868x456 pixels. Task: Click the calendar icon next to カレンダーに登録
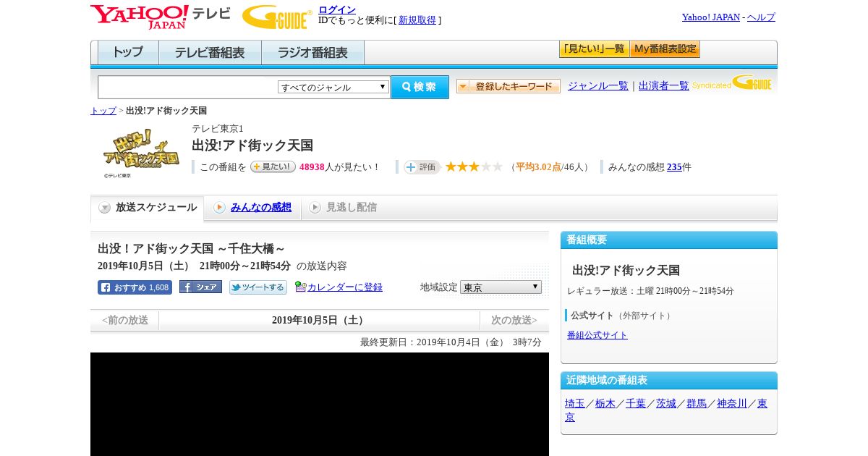click(x=301, y=287)
